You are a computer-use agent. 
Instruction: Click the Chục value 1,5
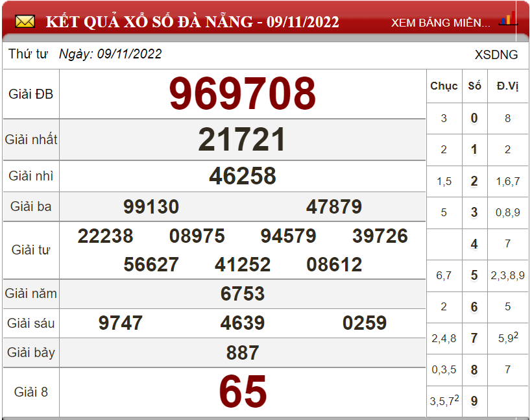click(x=444, y=181)
